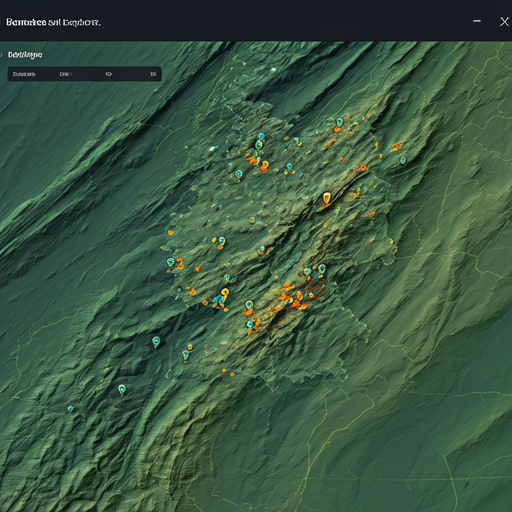
Task: Select the lone teal pin above the southwest dot
Action: (122, 389)
